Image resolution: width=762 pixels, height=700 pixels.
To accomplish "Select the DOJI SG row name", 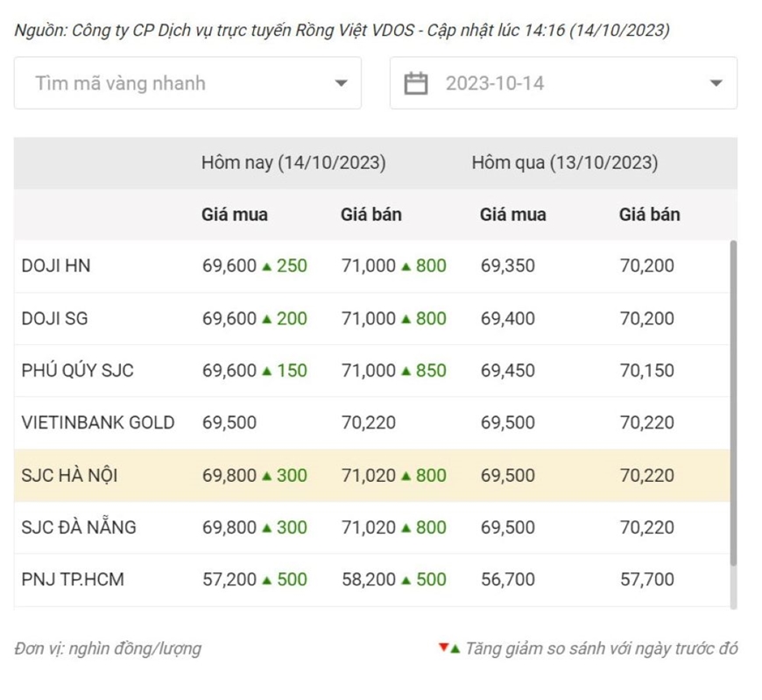I will coord(55,318).
